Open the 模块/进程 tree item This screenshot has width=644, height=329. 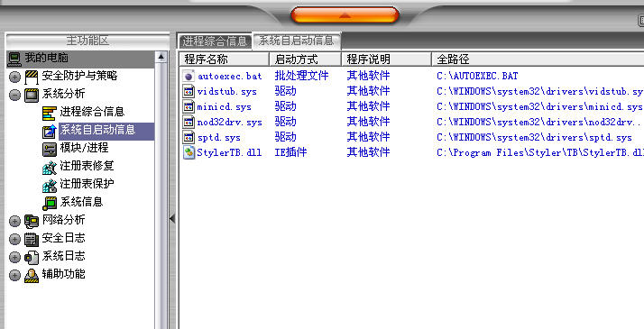point(84,148)
